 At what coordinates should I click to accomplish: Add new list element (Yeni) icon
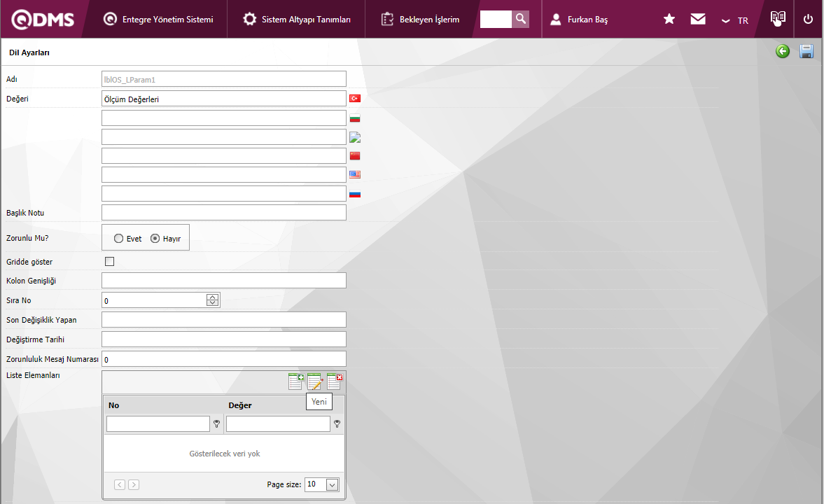(x=296, y=381)
